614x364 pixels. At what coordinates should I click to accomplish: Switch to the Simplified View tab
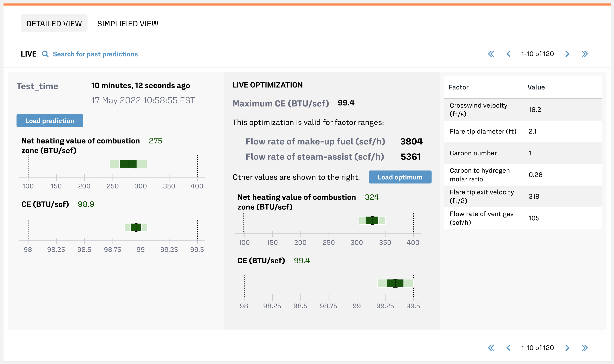pyautogui.click(x=128, y=23)
